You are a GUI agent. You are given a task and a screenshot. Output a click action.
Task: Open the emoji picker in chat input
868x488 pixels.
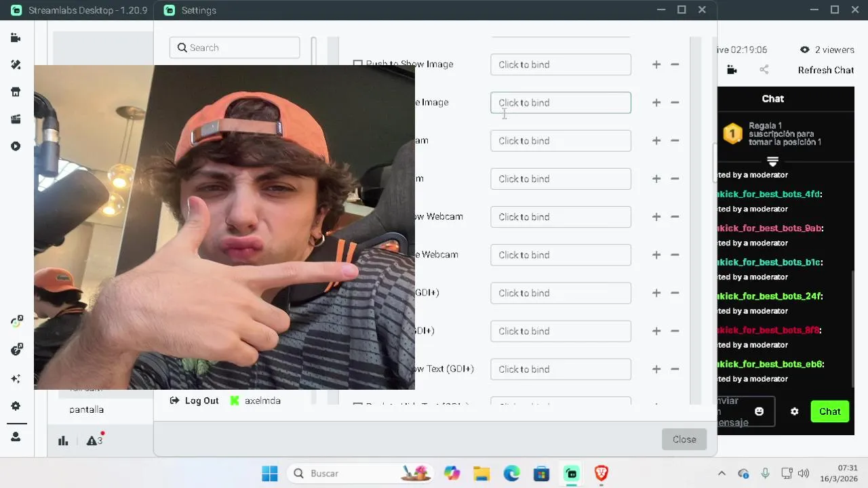(x=759, y=411)
